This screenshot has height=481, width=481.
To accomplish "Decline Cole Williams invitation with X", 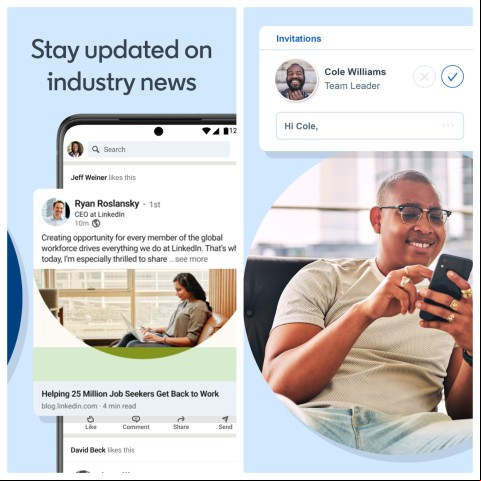I will click(424, 77).
